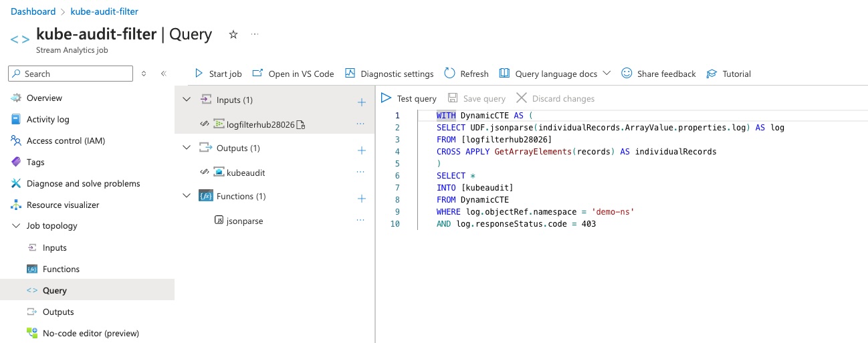Collapse the Functions (1) tree group

[x=187, y=196]
